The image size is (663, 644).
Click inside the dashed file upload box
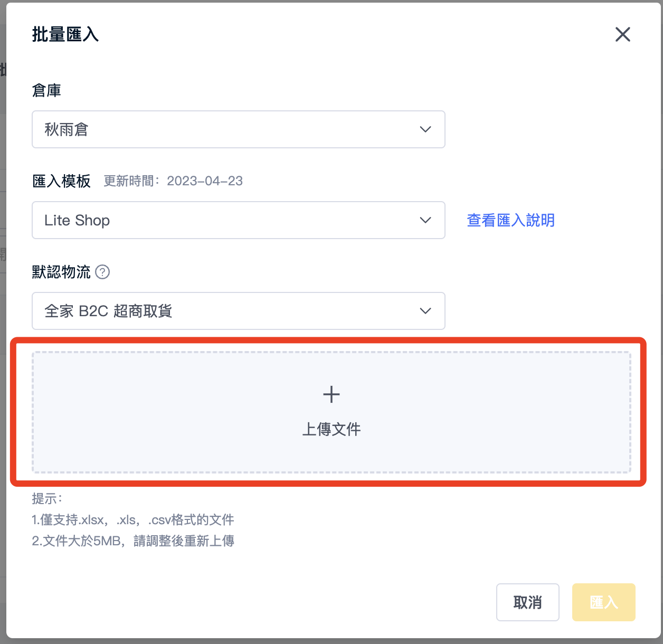331,412
